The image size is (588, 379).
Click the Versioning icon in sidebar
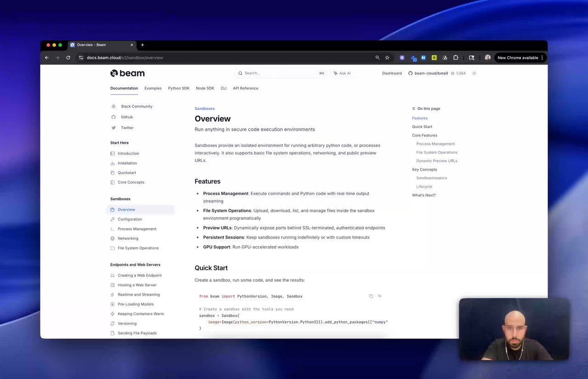pyautogui.click(x=113, y=323)
